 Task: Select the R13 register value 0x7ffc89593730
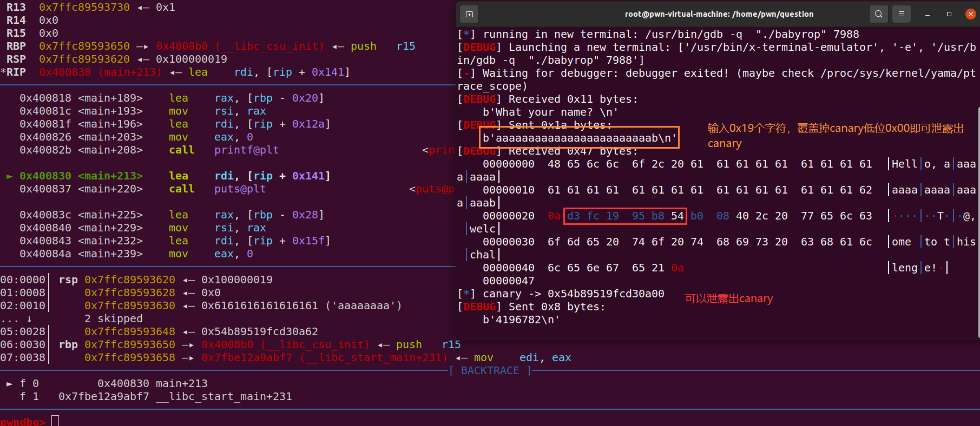coord(84,8)
